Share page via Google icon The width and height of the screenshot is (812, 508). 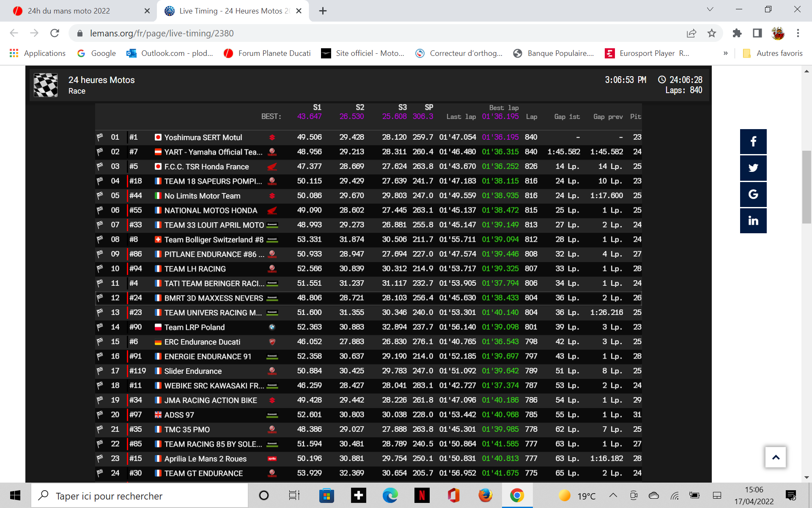coord(753,194)
